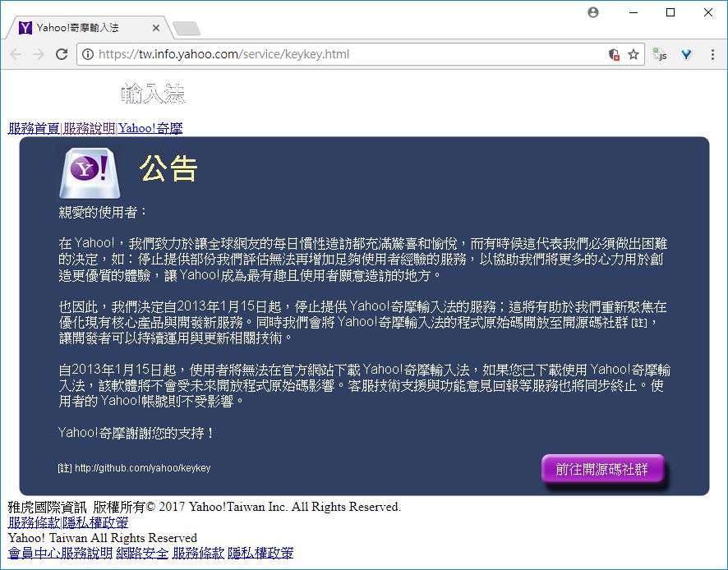Open 會員中心服務說明 footer link
728x570 pixels.
coord(60,553)
